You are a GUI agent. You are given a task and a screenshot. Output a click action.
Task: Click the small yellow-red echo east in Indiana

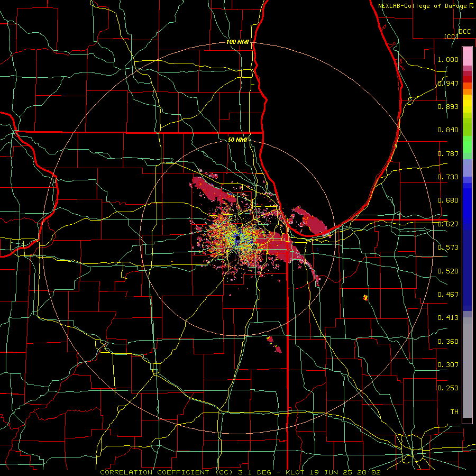pos(365,297)
